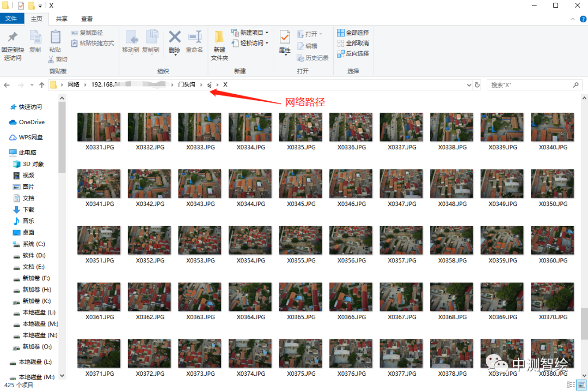The height and width of the screenshot is (391, 588).
Task: Open the blue File tab
Action: (x=11, y=19)
